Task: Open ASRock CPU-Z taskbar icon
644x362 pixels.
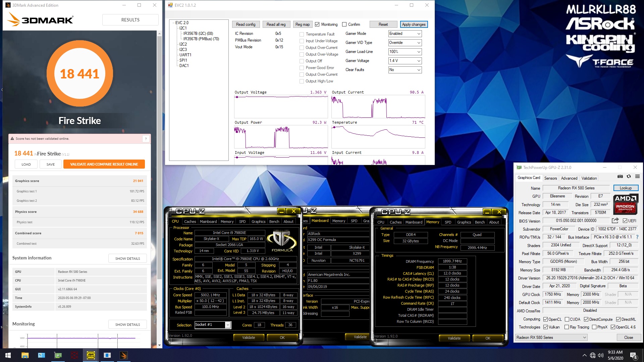Action: pyautogui.click(x=91, y=355)
